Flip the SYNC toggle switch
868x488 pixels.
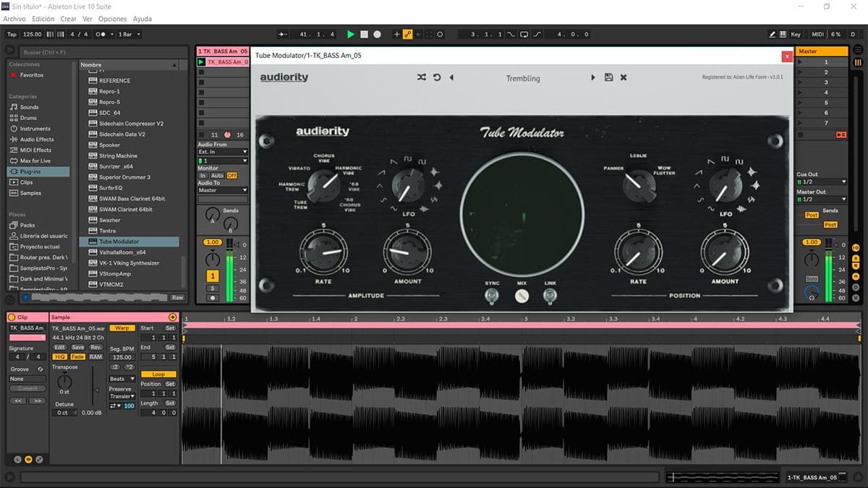click(x=493, y=295)
